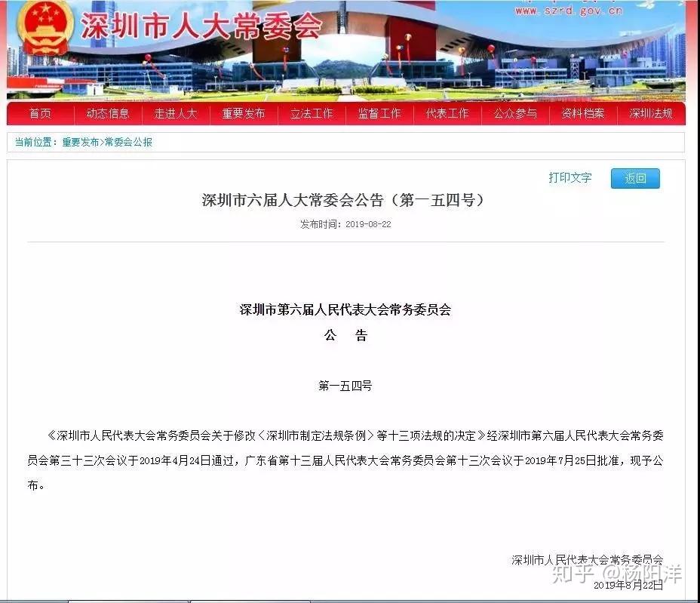700x603 pixels.
Task: Open the 立法工作 menu item
Action: pyautogui.click(x=312, y=113)
